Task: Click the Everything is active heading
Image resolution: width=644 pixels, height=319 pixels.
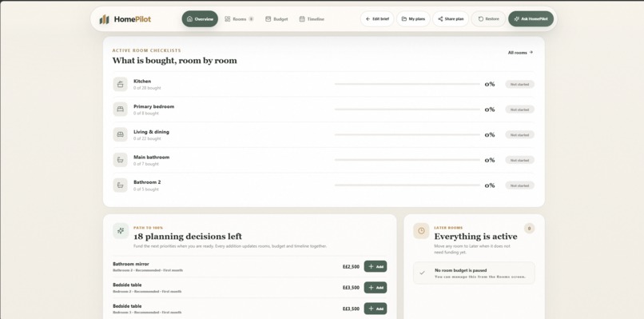Action: click(x=475, y=237)
